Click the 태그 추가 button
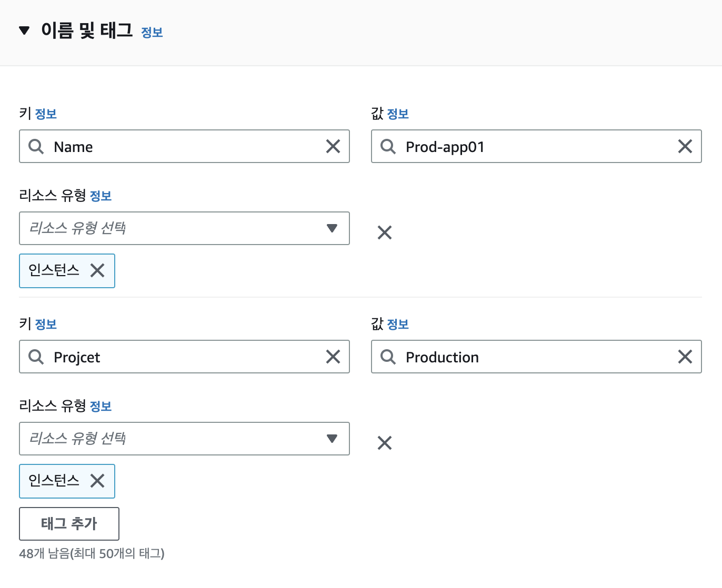 tap(69, 524)
